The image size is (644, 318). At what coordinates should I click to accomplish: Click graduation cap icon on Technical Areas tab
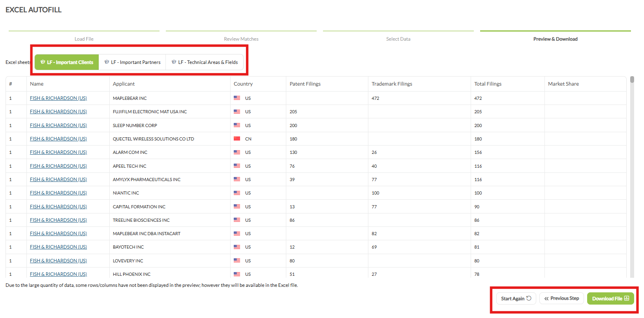tap(174, 62)
